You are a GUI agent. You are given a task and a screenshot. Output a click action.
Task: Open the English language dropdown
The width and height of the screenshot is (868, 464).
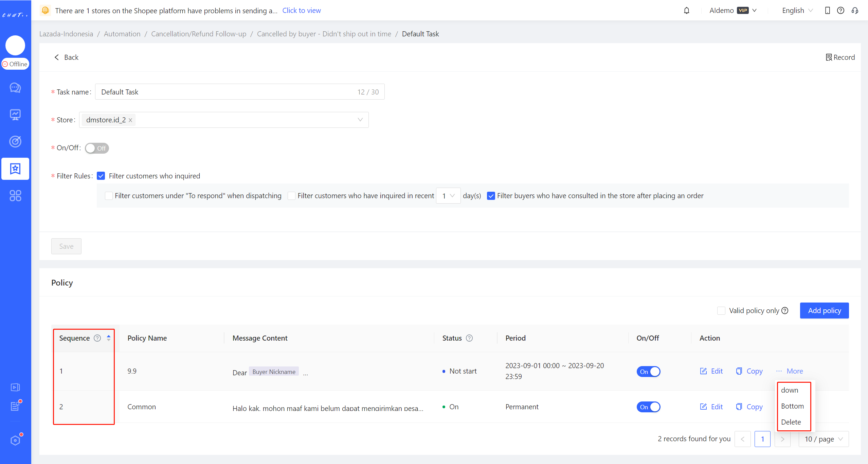(797, 11)
